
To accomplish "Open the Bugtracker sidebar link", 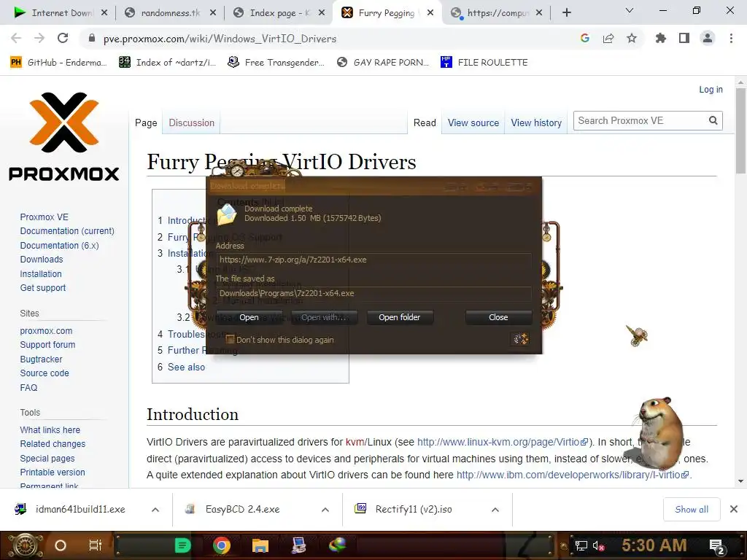I will 41,359.
